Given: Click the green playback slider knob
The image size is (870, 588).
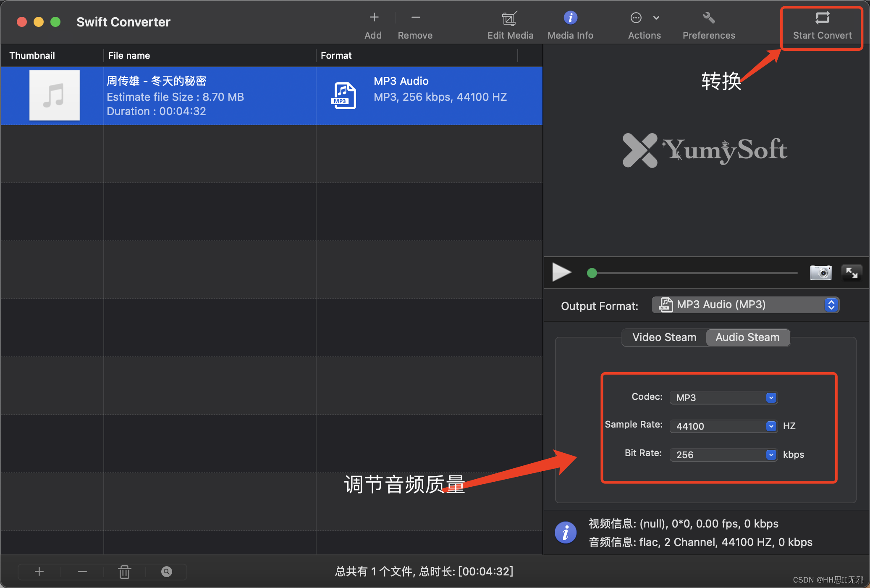Looking at the screenshot, I should [x=592, y=273].
